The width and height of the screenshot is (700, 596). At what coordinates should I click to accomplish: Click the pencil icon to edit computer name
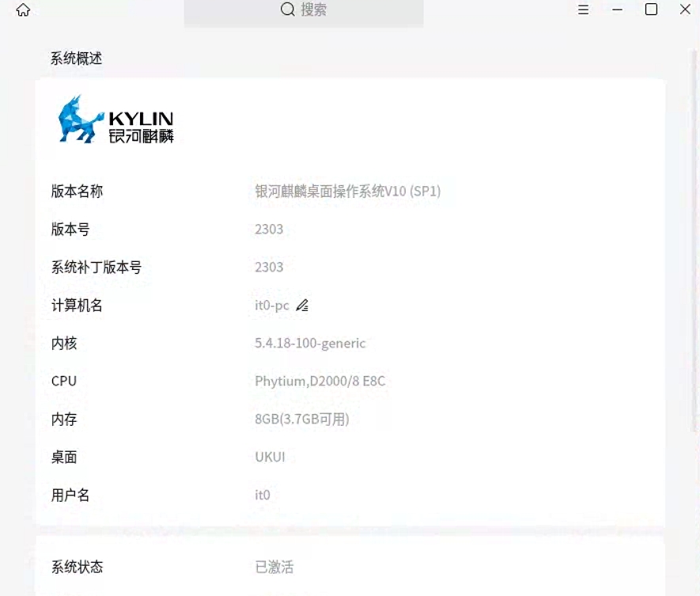click(x=301, y=306)
